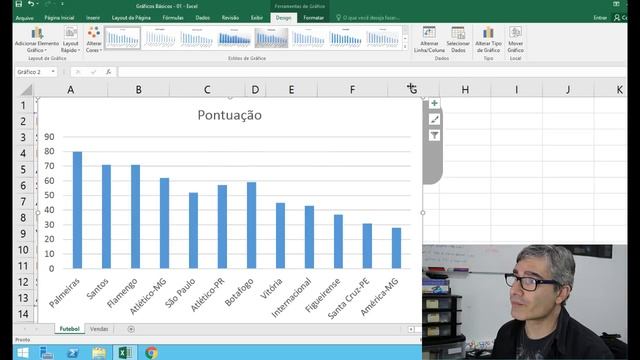Switch to Dados tab
640x360 pixels.
(x=202, y=18)
